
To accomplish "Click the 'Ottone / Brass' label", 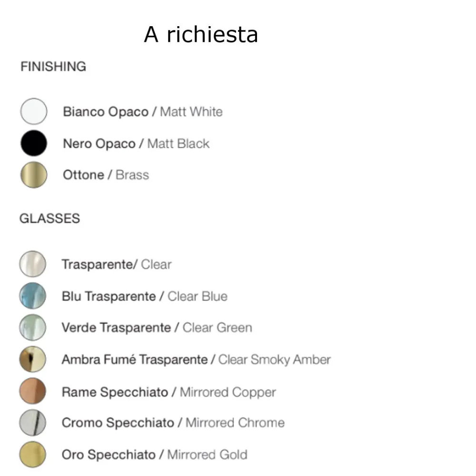I will pos(106,175).
